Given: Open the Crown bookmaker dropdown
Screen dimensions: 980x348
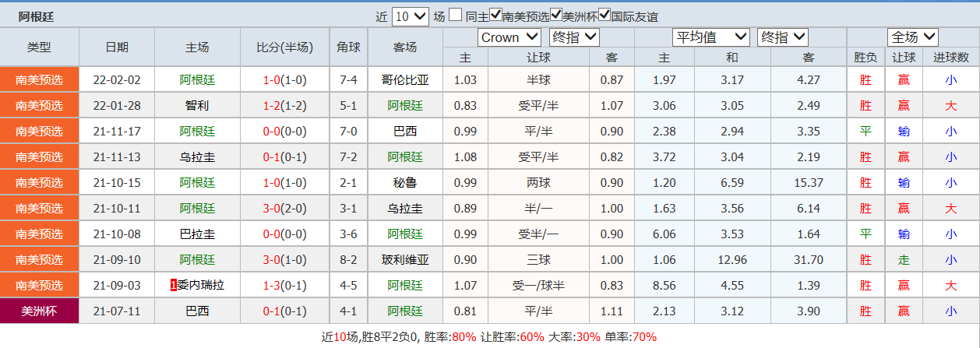Looking at the screenshot, I should pos(509,37).
